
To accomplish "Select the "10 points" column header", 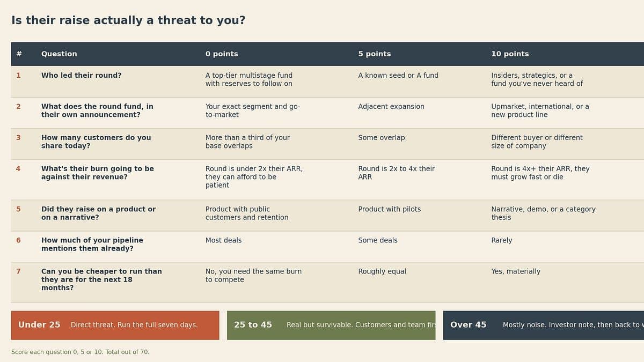I will pyautogui.click(x=510, y=54).
